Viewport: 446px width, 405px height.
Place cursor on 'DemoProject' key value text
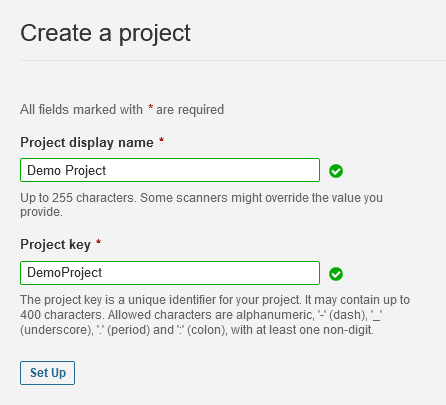pos(64,273)
